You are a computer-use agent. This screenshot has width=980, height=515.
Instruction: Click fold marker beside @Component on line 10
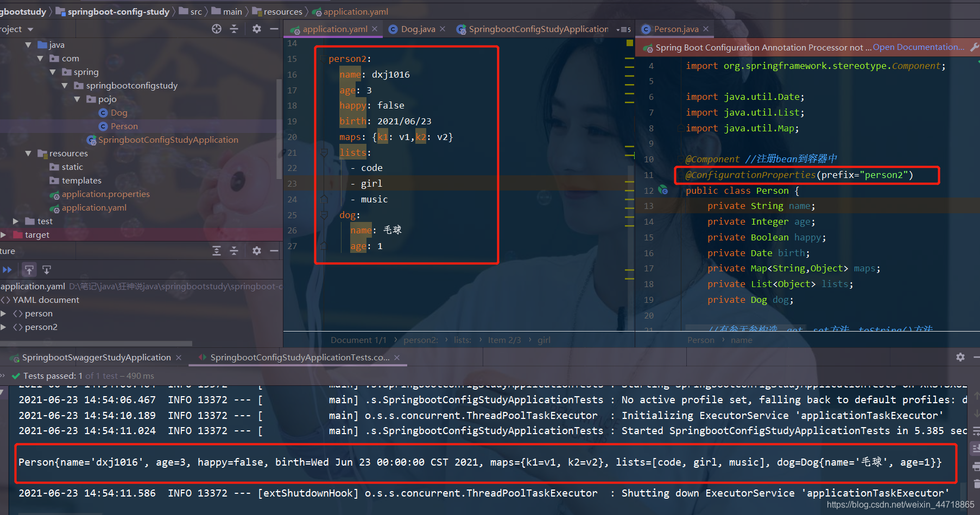(680, 159)
